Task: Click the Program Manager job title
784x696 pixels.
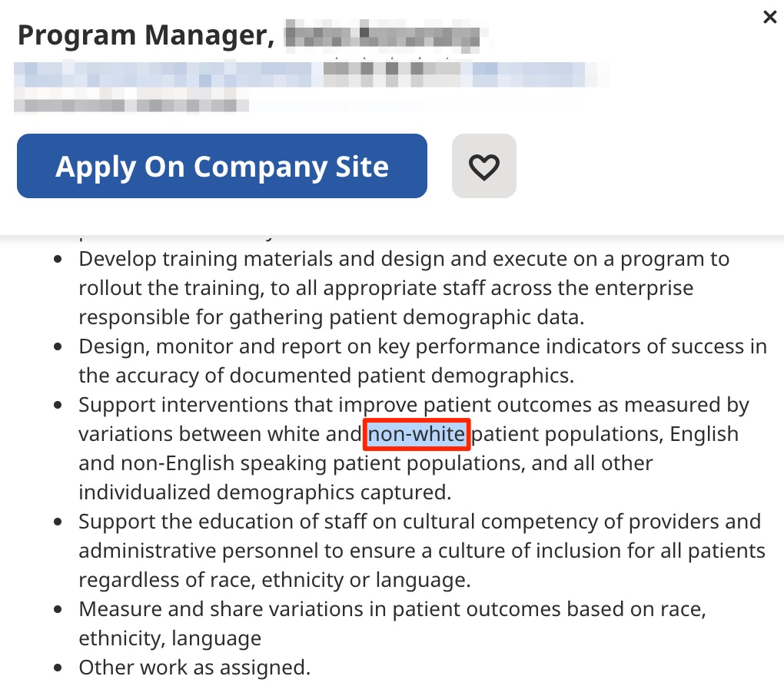Action: pos(248,35)
